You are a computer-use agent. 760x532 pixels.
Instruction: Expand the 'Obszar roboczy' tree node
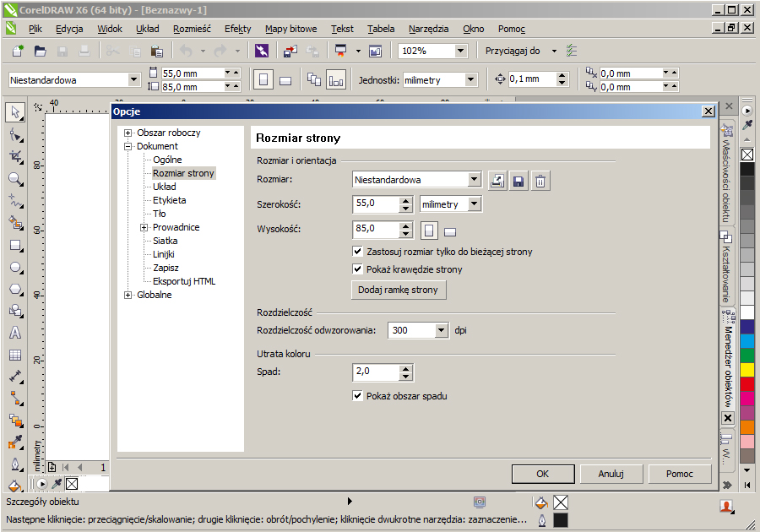click(128, 133)
